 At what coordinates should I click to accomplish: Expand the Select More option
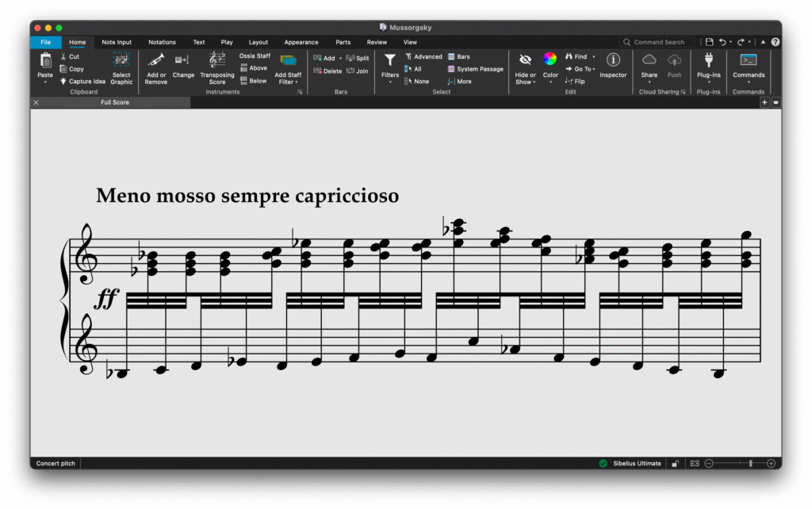(459, 82)
